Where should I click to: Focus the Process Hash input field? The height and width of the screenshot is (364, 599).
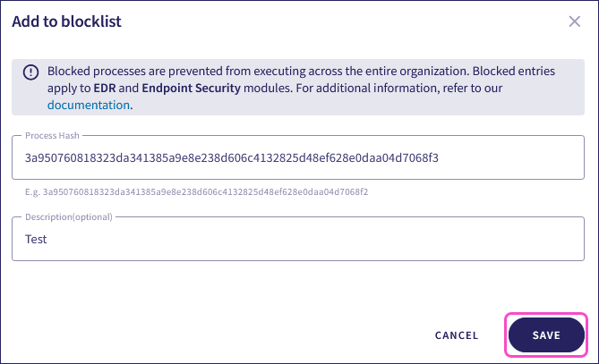295,159
